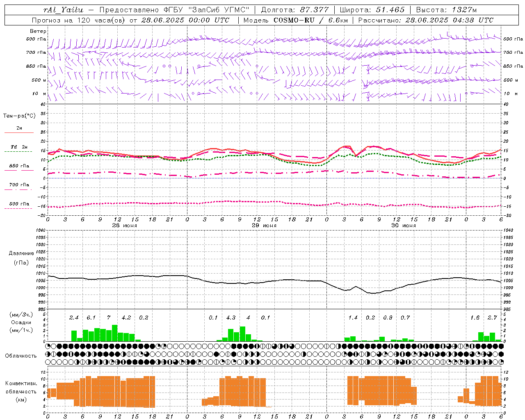Click the 0.9 precipitation total
Screen dimensions: 525x420
[388, 318]
